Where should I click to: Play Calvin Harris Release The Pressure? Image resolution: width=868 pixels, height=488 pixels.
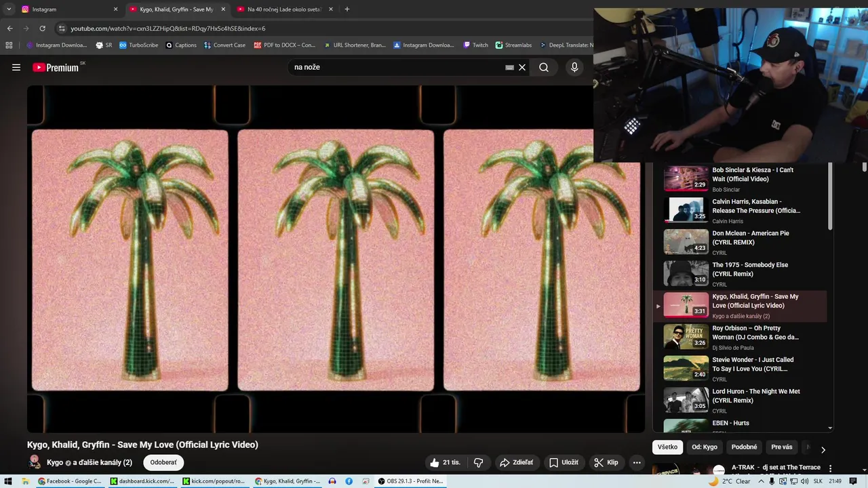pyautogui.click(x=741, y=211)
